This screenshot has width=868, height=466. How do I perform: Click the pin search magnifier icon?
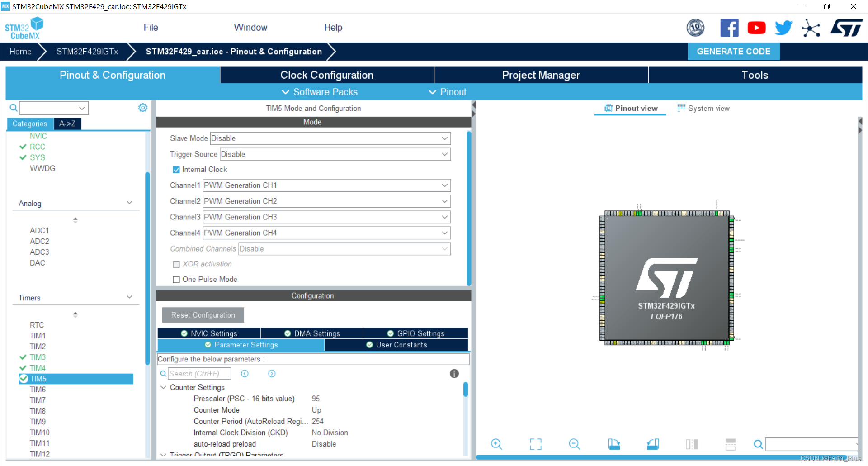pos(758,444)
